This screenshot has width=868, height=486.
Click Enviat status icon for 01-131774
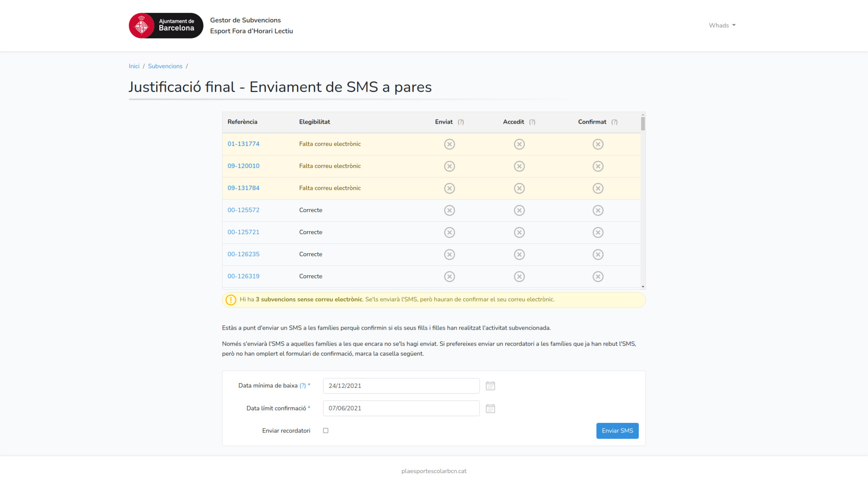(x=449, y=144)
